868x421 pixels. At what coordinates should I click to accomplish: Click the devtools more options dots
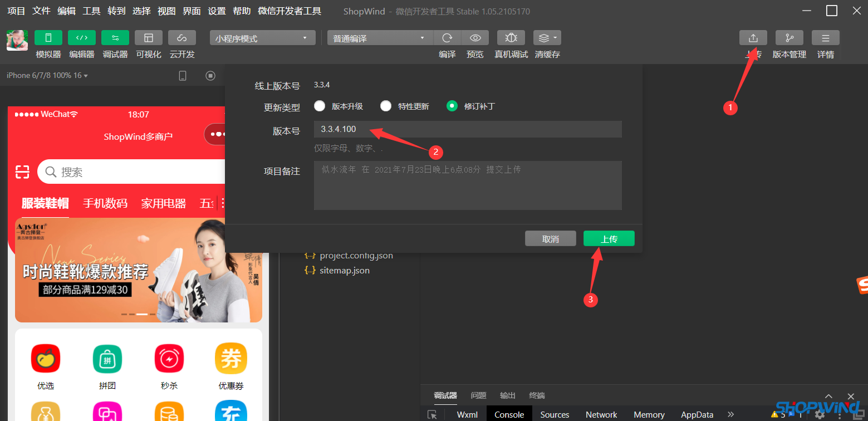[x=840, y=414]
